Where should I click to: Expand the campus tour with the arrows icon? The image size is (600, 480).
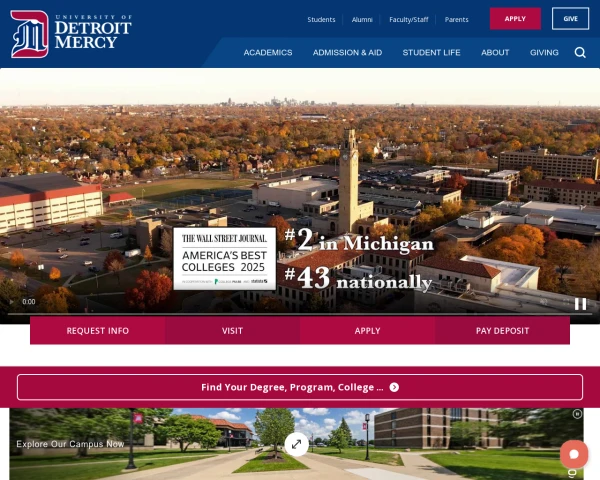(x=297, y=444)
